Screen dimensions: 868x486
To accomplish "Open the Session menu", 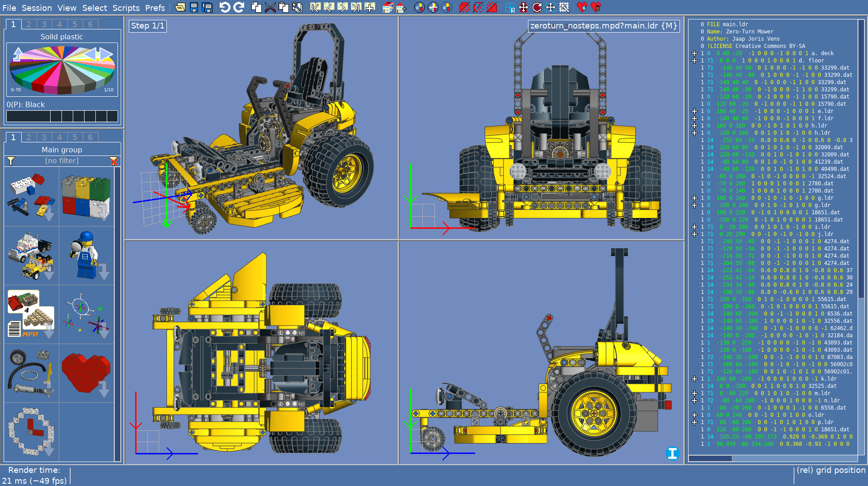I will (37, 8).
